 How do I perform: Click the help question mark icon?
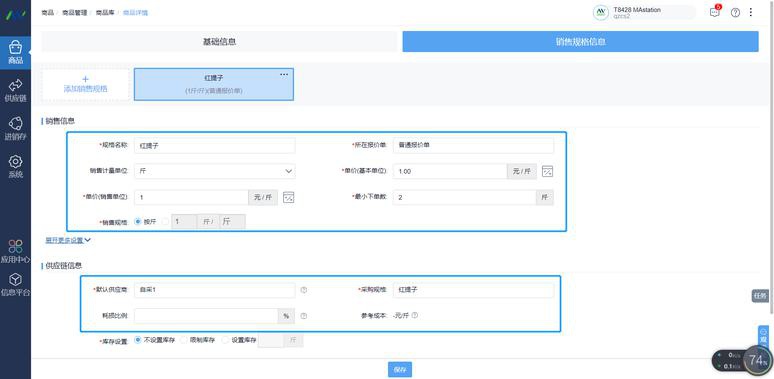tap(735, 13)
